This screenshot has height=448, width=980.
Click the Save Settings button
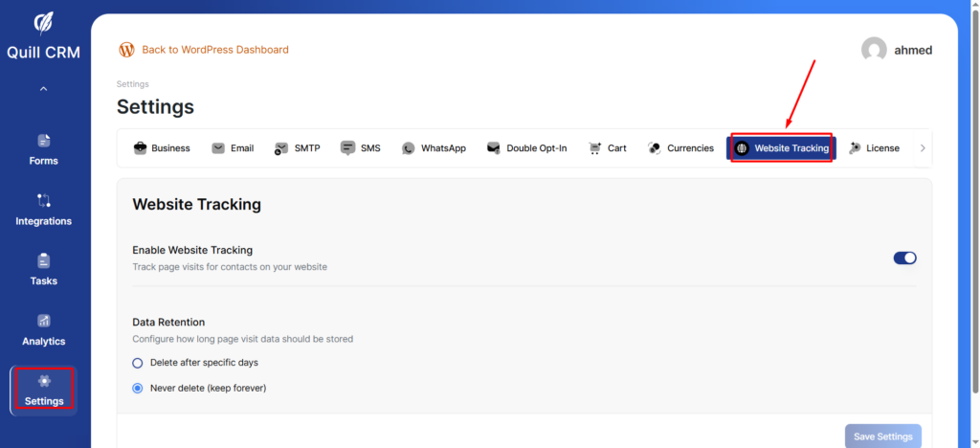pyautogui.click(x=882, y=437)
